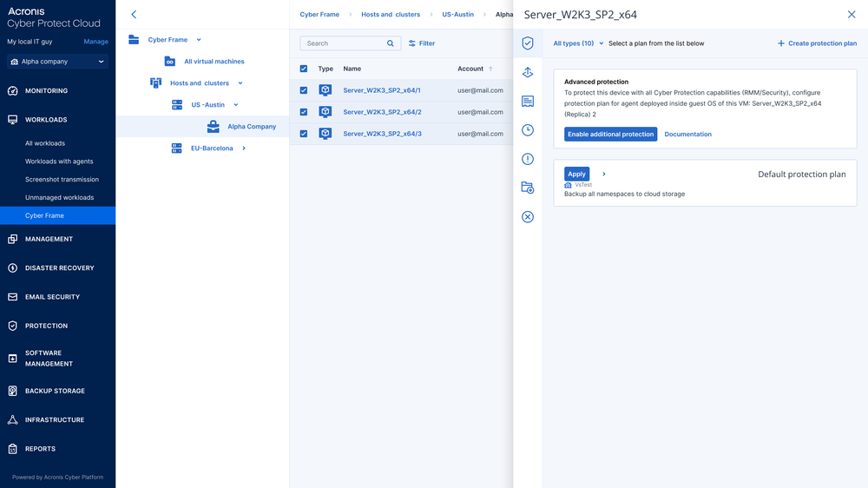Click the magnifier icon in search box
Screen dimensions: 868x488
point(391,43)
